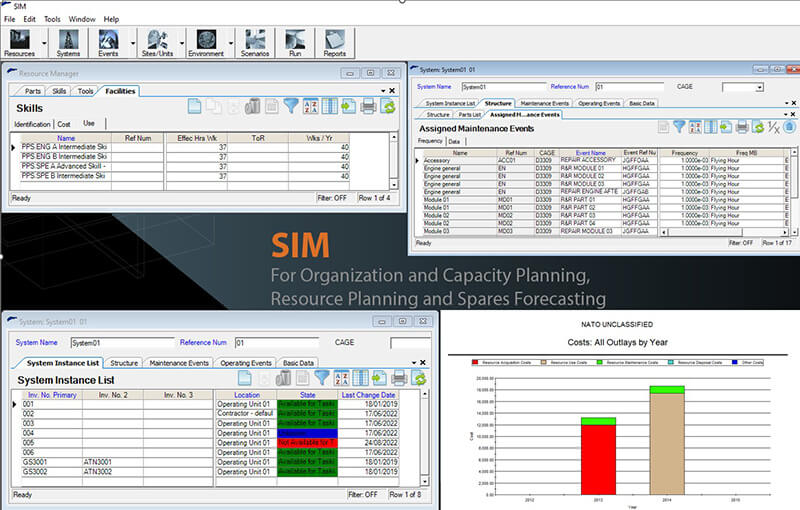
Task: Open the Scenarios toolbar icon
Action: tap(255, 43)
